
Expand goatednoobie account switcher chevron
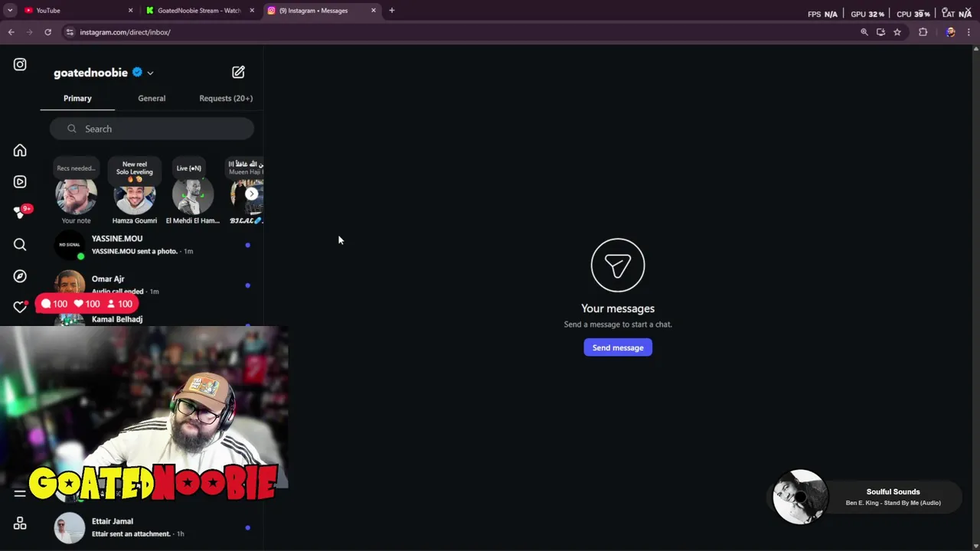[150, 73]
